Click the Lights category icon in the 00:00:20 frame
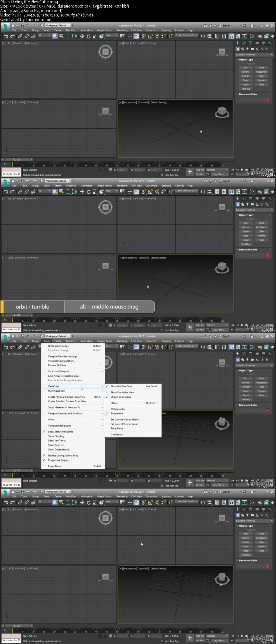The image size is (276, 644). coord(247,49)
